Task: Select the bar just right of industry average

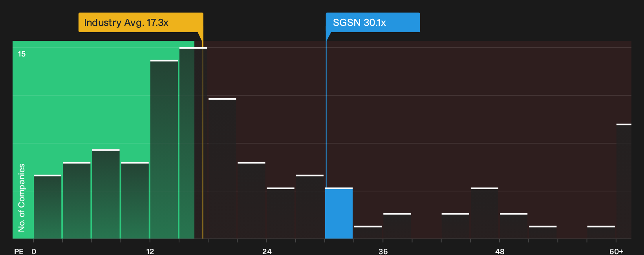Action: pyautogui.click(x=222, y=168)
